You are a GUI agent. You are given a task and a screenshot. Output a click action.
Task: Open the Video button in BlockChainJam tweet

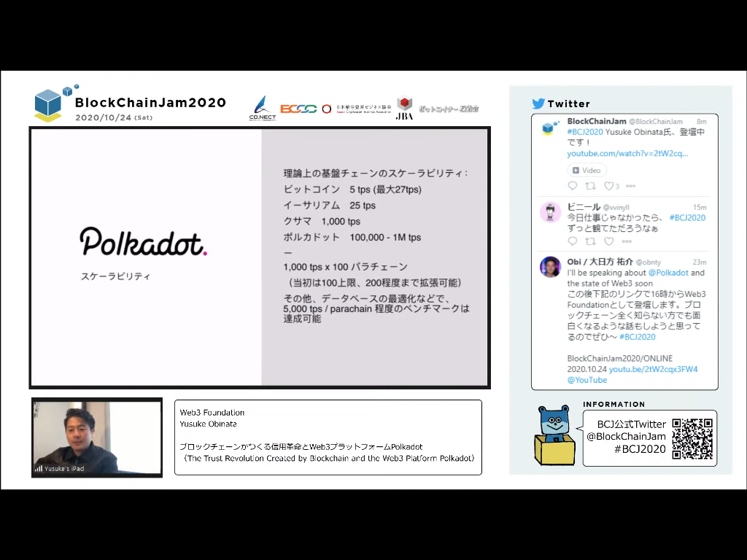point(587,170)
